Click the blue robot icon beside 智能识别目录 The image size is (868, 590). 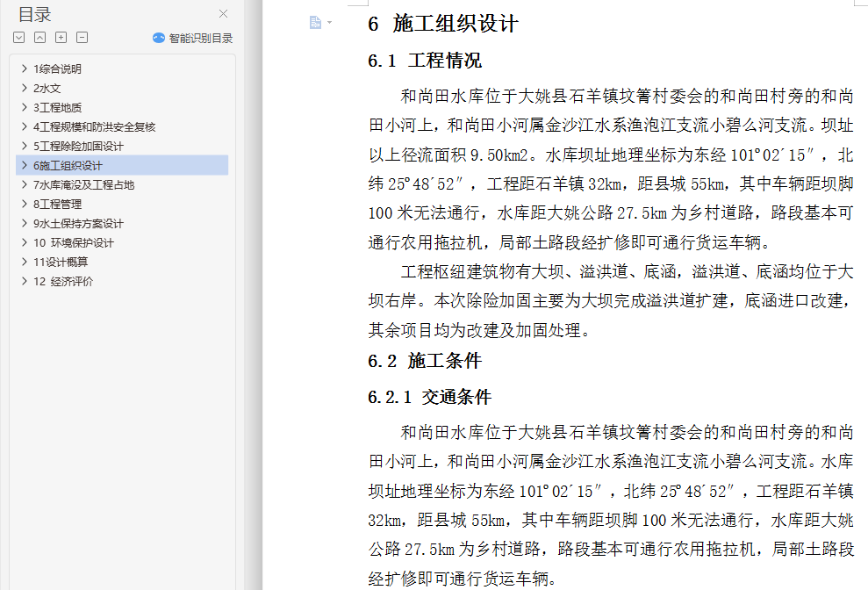pyautogui.click(x=159, y=38)
